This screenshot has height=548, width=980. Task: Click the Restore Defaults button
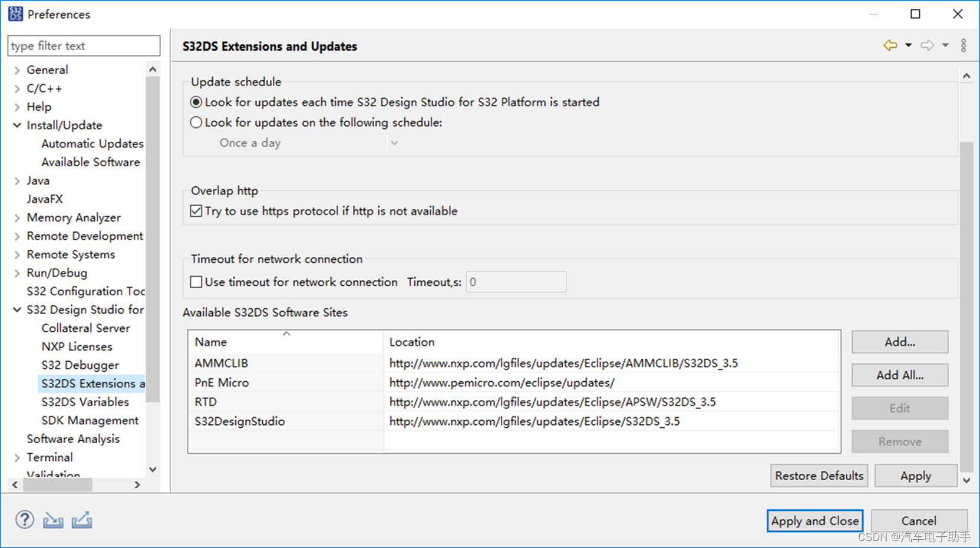819,476
